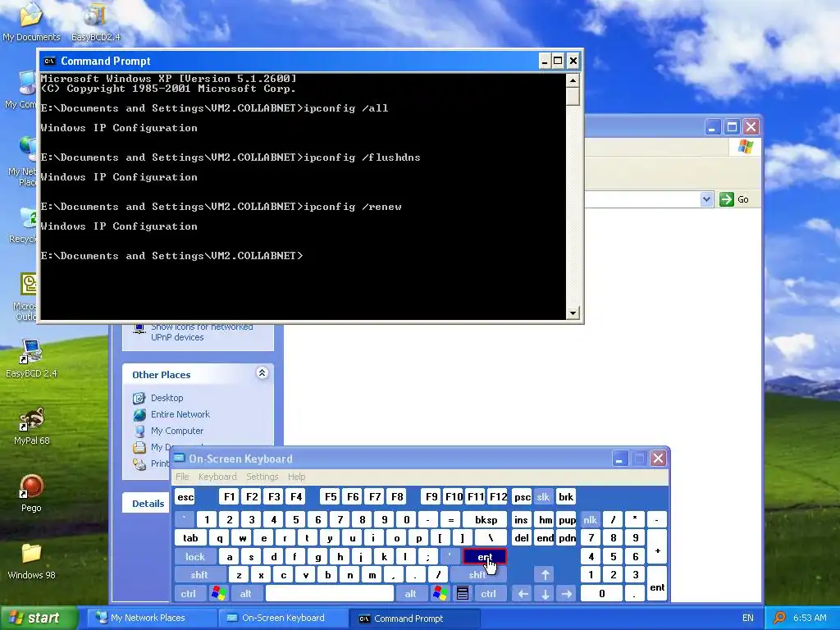Open the File menu in On-Screen Keyboard

coord(182,477)
